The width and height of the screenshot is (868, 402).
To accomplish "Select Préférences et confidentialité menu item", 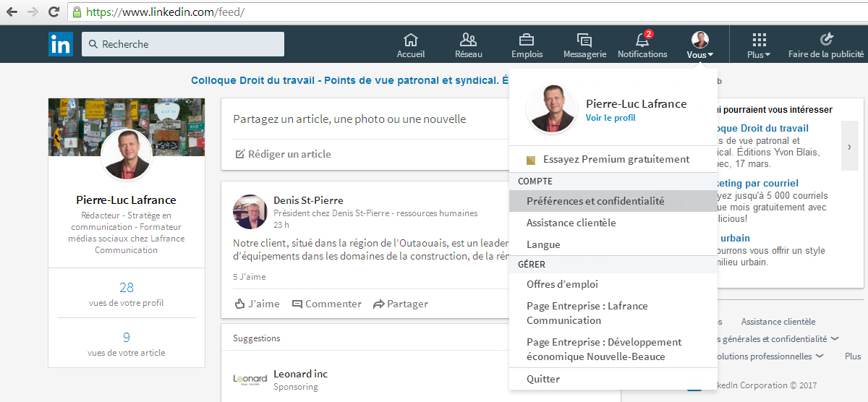I will point(595,201).
